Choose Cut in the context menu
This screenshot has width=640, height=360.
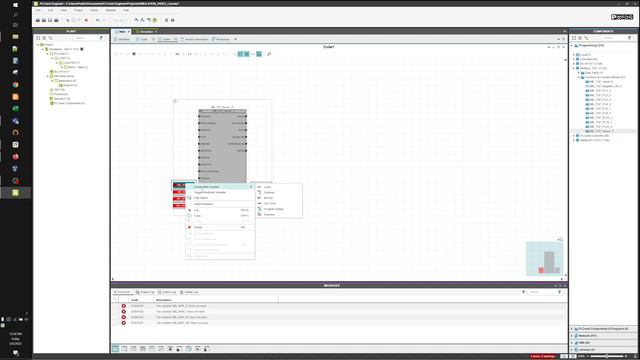pyautogui.click(x=220, y=210)
